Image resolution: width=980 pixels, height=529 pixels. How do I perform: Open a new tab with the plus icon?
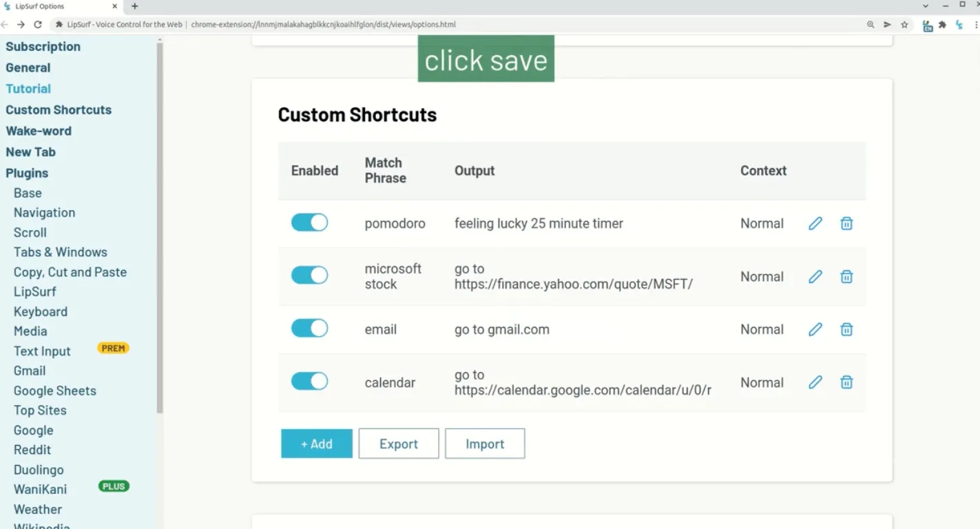pos(134,6)
